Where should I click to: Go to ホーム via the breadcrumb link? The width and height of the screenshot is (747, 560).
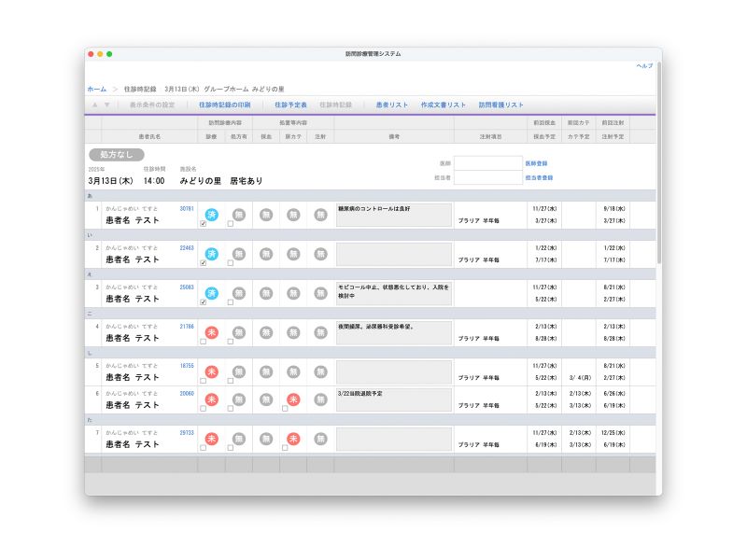pyautogui.click(x=97, y=89)
